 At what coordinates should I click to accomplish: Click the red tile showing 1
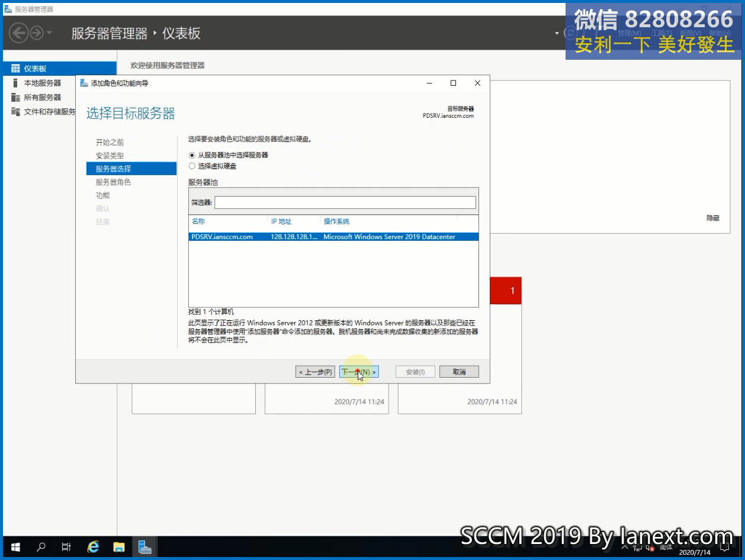click(x=506, y=291)
